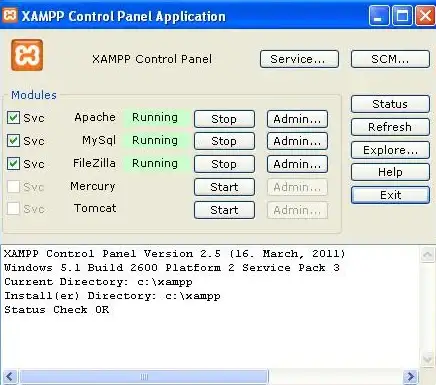Toggle the Tomcat Svc checkbox

(x=13, y=209)
